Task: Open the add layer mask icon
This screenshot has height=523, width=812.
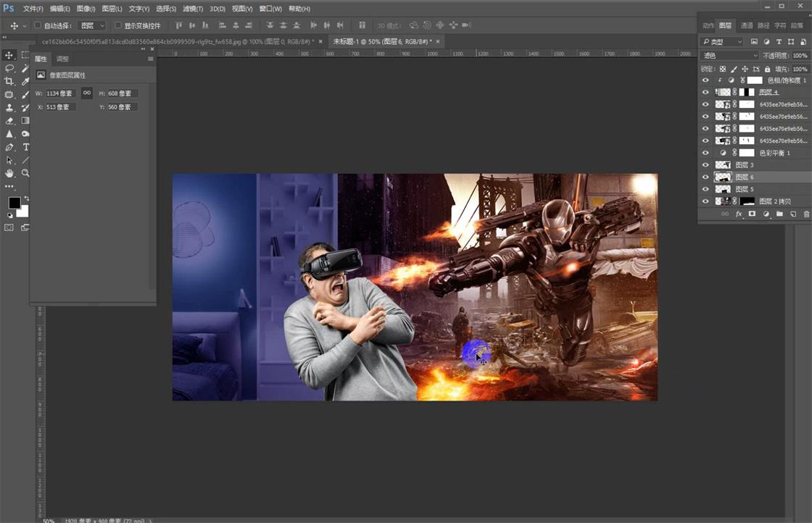Action: click(751, 213)
